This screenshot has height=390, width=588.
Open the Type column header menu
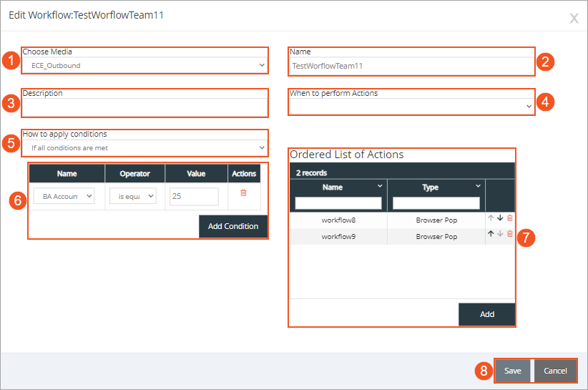point(478,186)
